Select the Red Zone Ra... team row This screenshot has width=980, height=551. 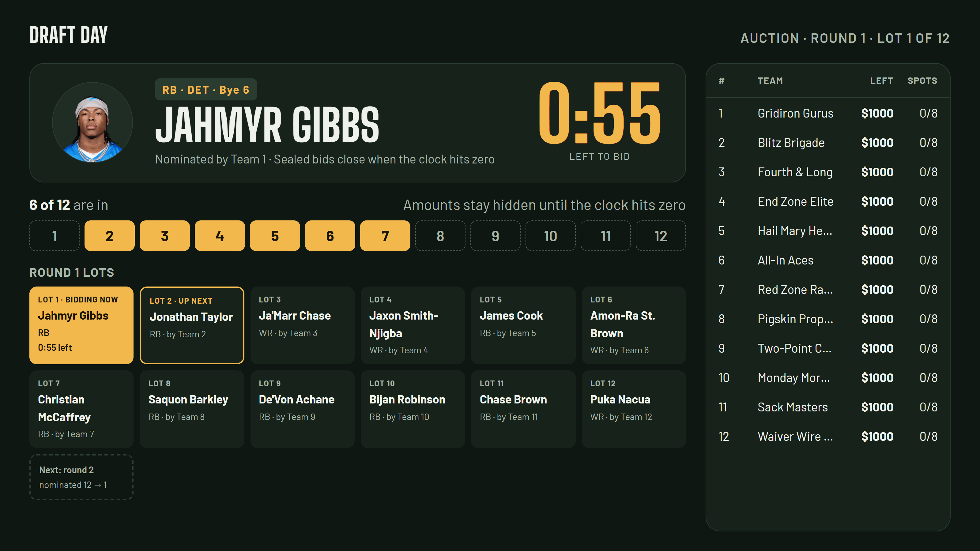point(828,290)
